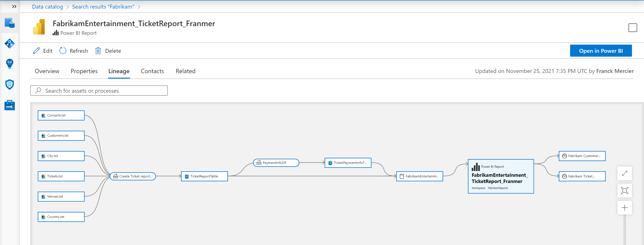Select the Contacts tab
Viewport: 644px width, 245px height.
point(152,71)
